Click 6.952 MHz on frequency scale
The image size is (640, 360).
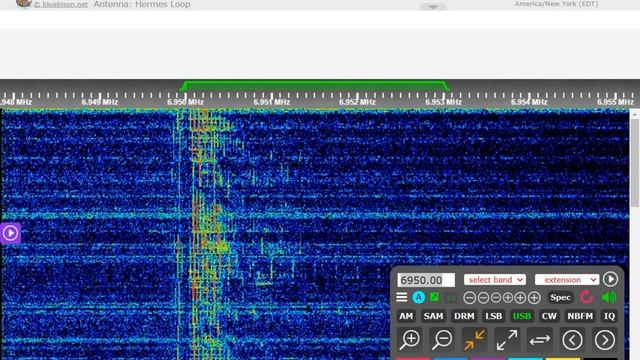[357, 102]
